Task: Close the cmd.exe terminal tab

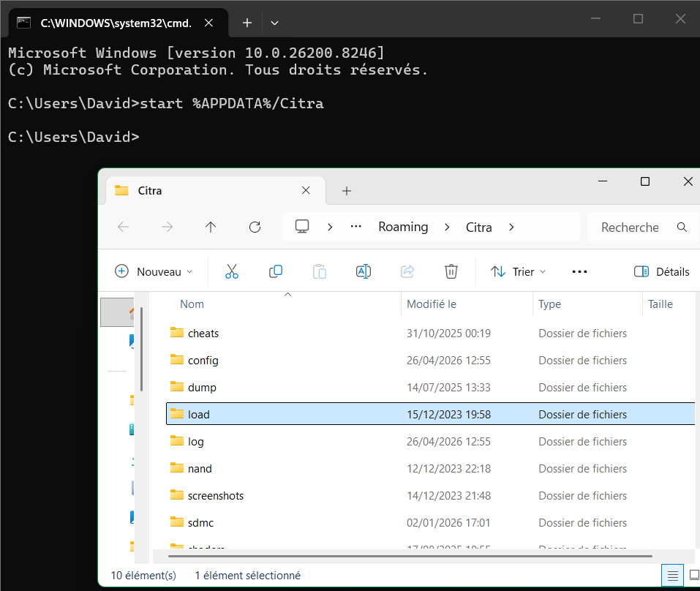Action: click(x=208, y=23)
